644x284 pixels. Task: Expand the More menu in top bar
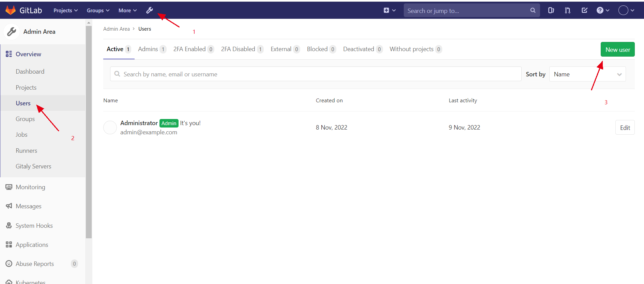click(x=128, y=11)
